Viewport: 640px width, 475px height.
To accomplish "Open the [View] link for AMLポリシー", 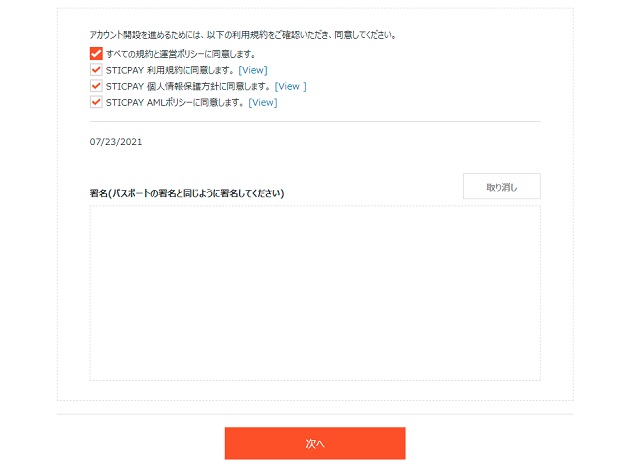I will (x=263, y=102).
